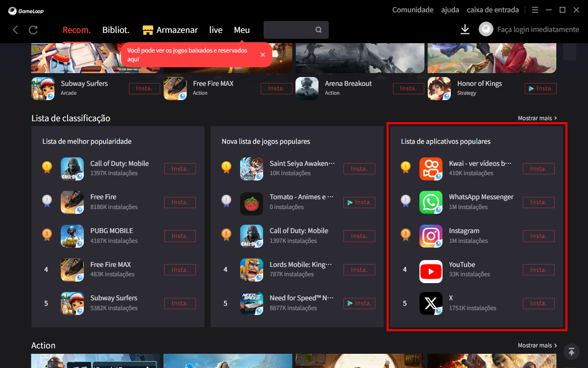
Task: Open the Meu tab
Action: (242, 30)
